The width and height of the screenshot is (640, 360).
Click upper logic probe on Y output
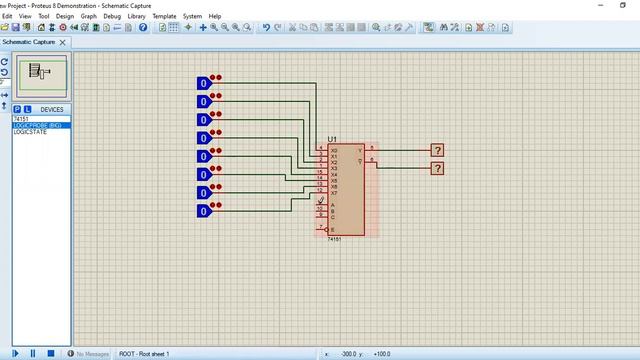click(x=438, y=150)
